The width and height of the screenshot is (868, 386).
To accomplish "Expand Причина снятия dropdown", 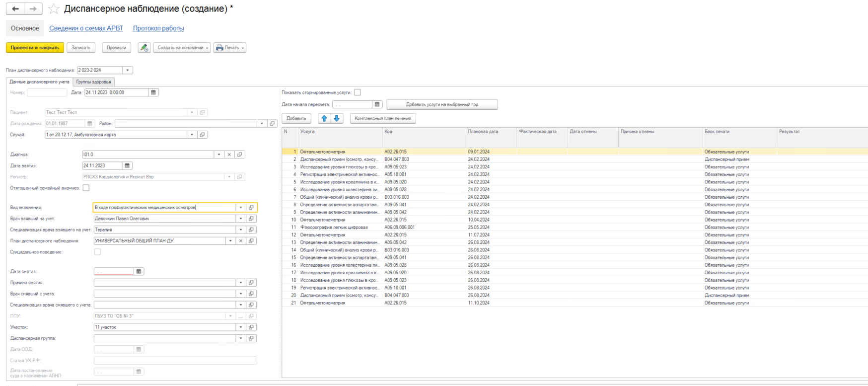I will pos(241,283).
